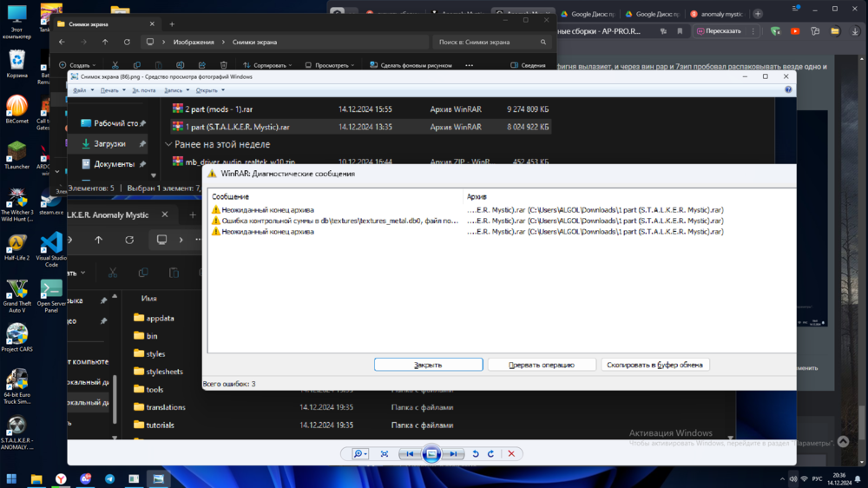Expand the Печать dropdown
This screenshot has width=868, height=488.
click(x=111, y=90)
